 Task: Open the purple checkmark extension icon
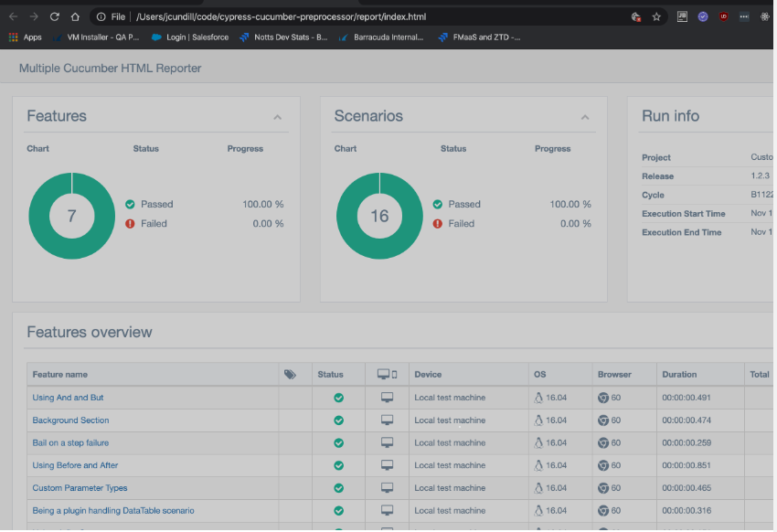[x=703, y=16]
